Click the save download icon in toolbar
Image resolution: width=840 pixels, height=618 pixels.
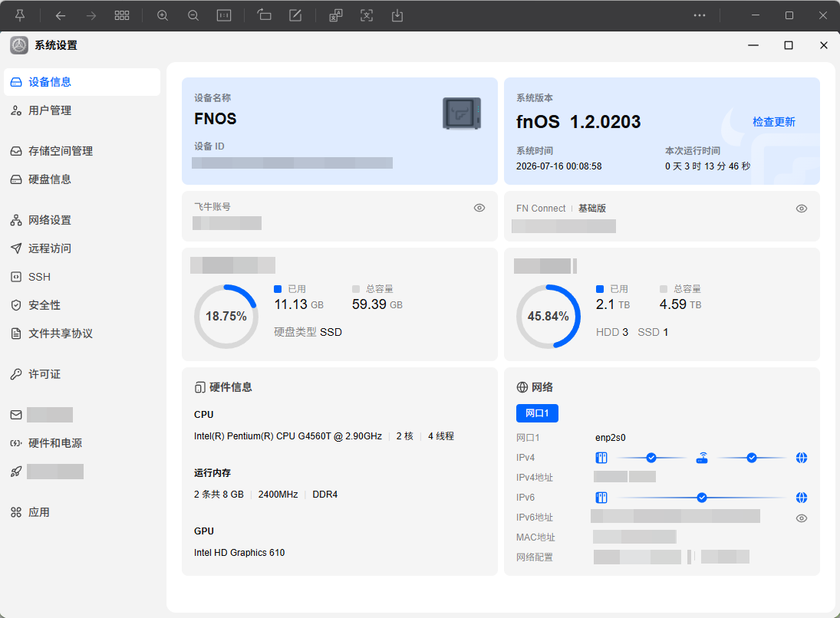[x=397, y=15]
